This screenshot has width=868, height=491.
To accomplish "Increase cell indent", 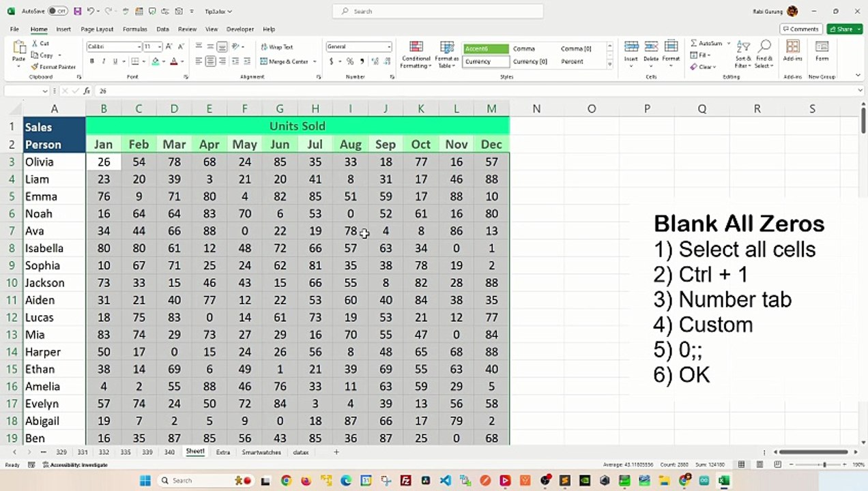I will [x=248, y=61].
